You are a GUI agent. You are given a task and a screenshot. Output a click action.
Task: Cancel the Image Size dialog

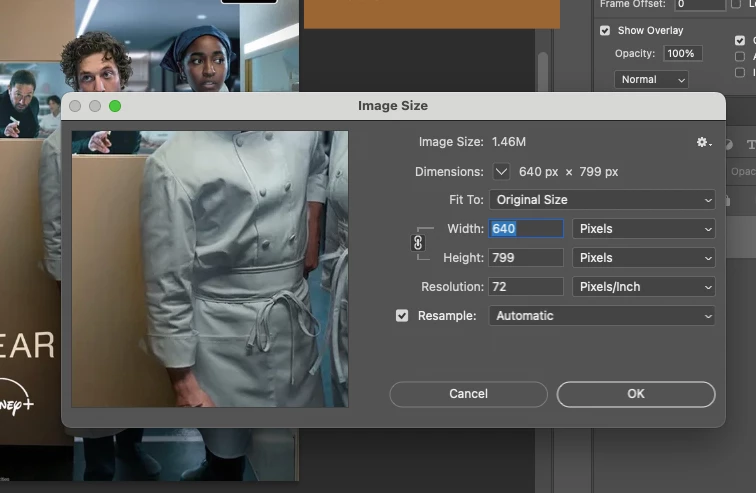pos(469,394)
